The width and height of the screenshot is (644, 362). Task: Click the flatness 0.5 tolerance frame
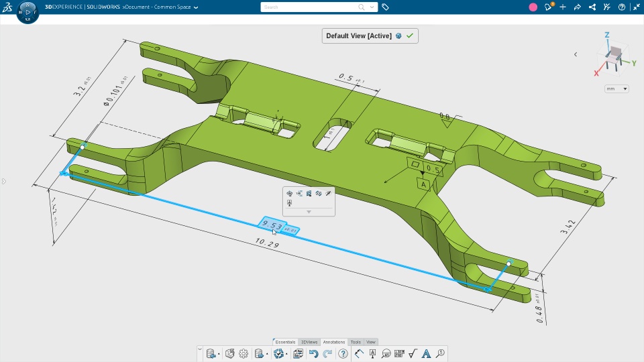point(425,166)
